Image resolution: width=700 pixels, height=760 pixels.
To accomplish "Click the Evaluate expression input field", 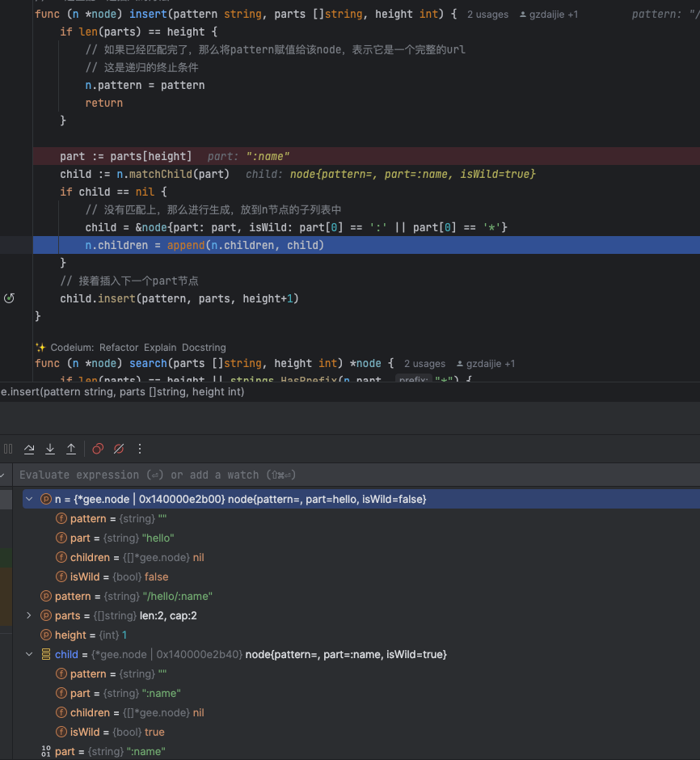I will (x=242, y=475).
